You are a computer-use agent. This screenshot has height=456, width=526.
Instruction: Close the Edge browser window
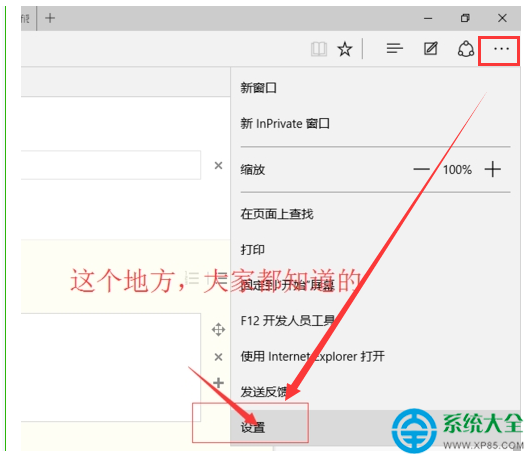coord(502,18)
